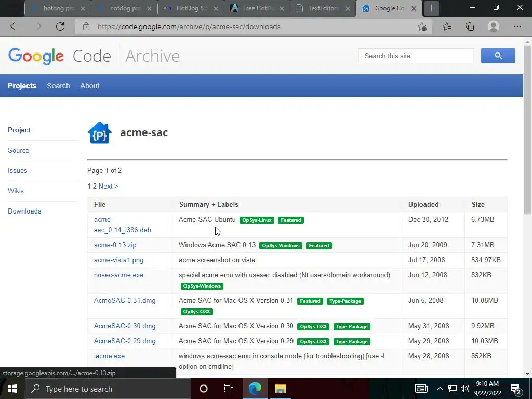Reload the page with refresh icon

click(x=60, y=26)
